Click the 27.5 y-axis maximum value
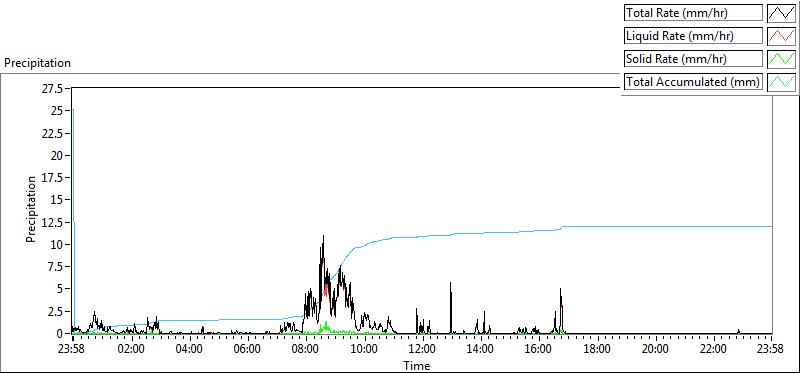This screenshot has width=800, height=373. click(52, 89)
